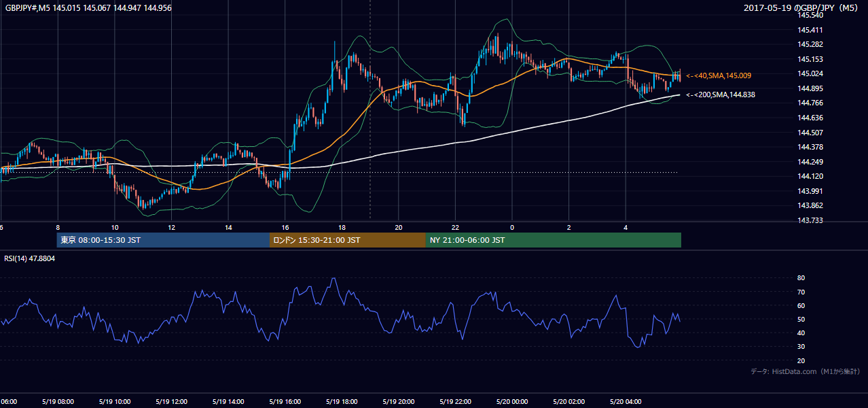Click hour label 16 below price chart

click(x=285, y=228)
